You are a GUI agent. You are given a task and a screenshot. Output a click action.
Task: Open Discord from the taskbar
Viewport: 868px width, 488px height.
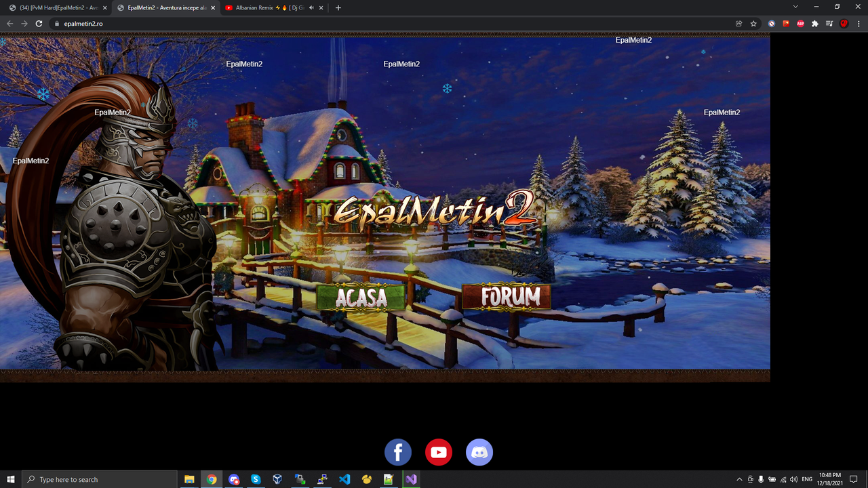point(234,479)
